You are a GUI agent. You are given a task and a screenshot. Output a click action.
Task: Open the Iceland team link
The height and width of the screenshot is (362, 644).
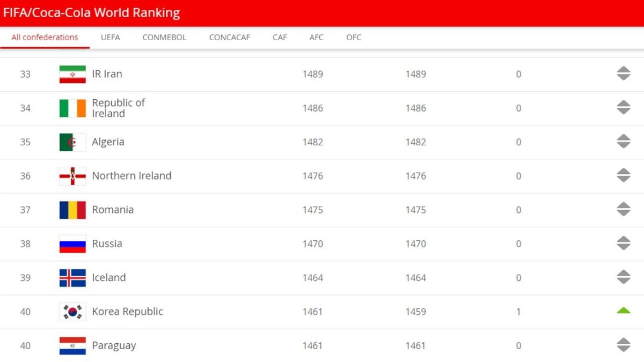[109, 277]
